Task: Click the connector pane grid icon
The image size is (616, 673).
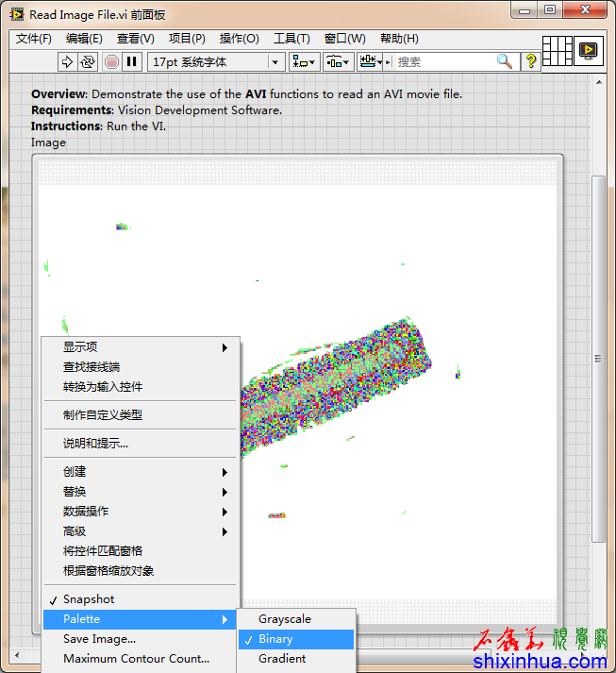Action: 558,49
